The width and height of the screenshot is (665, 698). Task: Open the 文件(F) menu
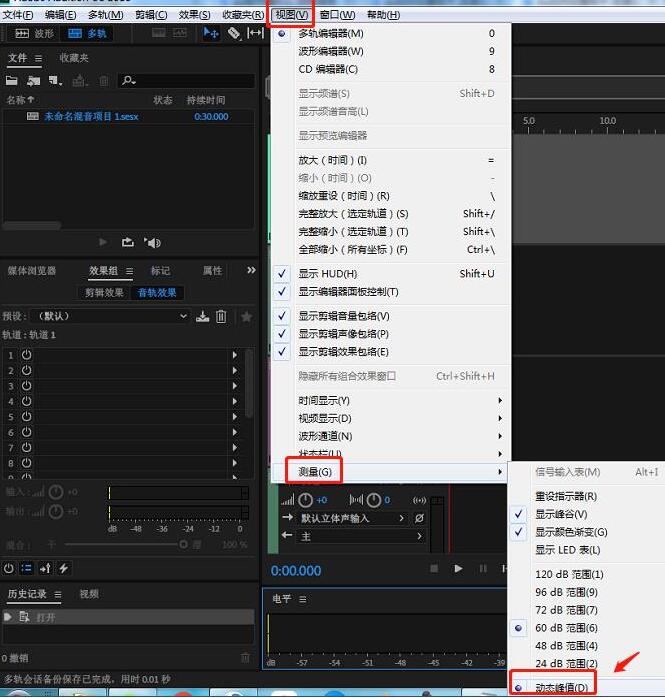[x=18, y=15]
